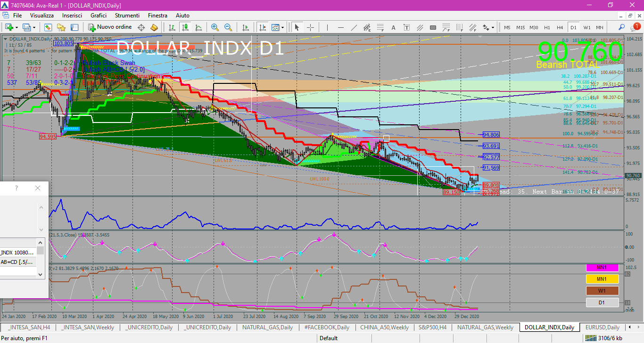Select the AB=CD row in side list
The width and height of the screenshot is (644, 343).
coord(18,262)
